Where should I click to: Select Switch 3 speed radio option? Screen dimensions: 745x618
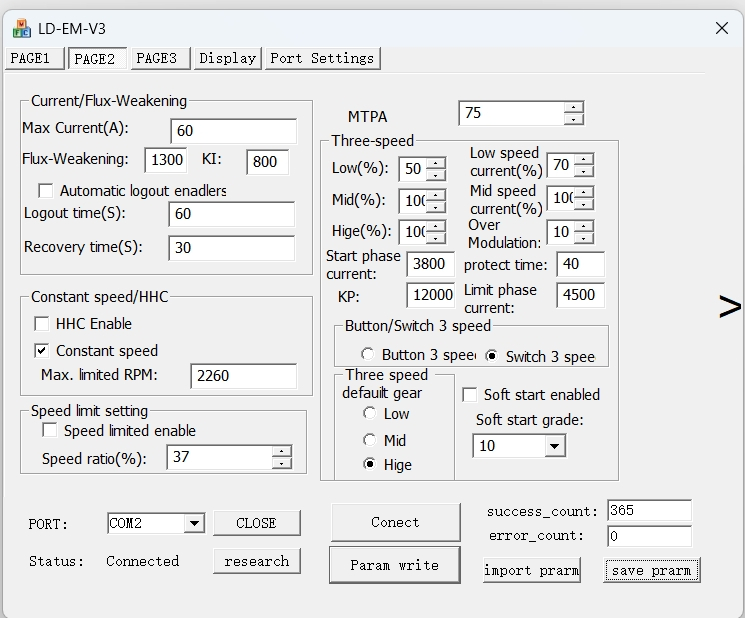pyautogui.click(x=492, y=355)
